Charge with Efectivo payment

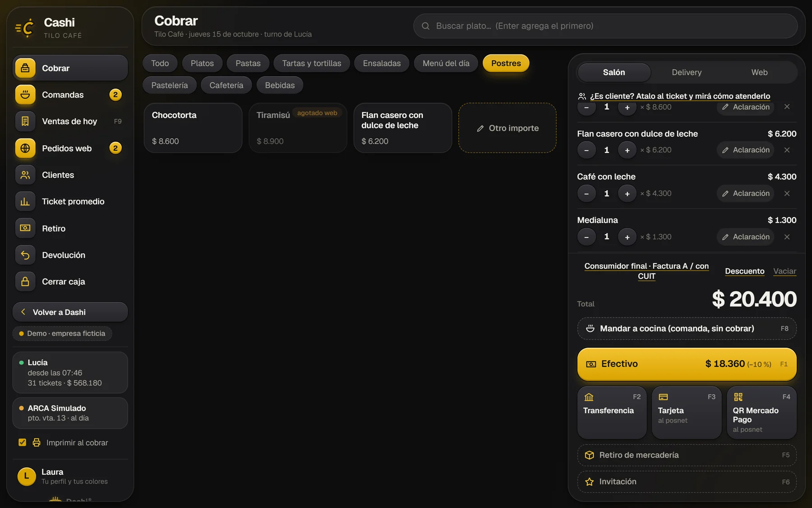point(687,364)
